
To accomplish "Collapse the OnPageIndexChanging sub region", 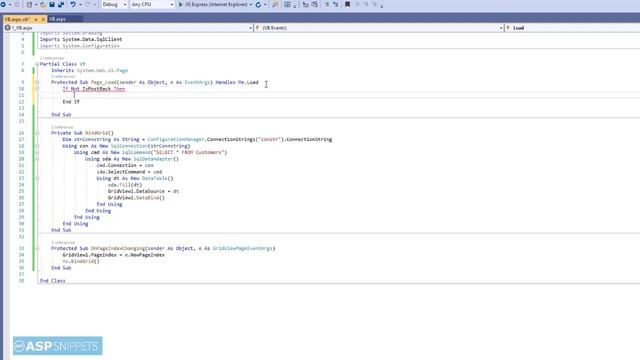I will click(x=37, y=248).
